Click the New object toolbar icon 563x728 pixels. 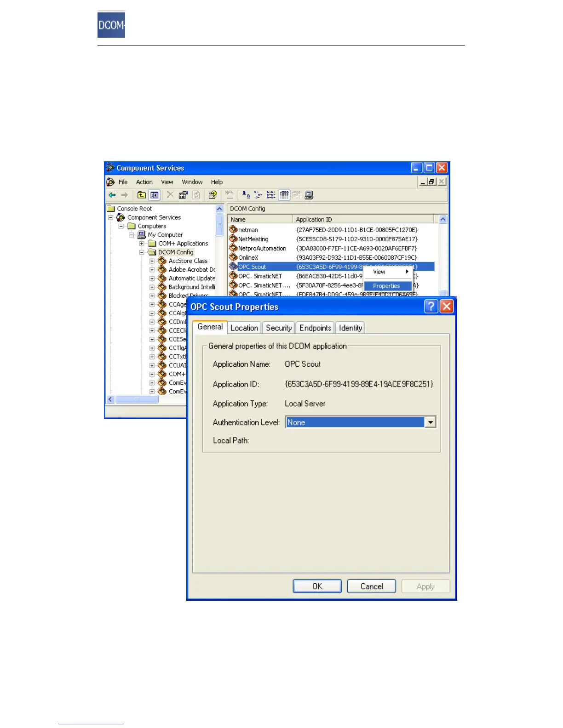pos(229,195)
